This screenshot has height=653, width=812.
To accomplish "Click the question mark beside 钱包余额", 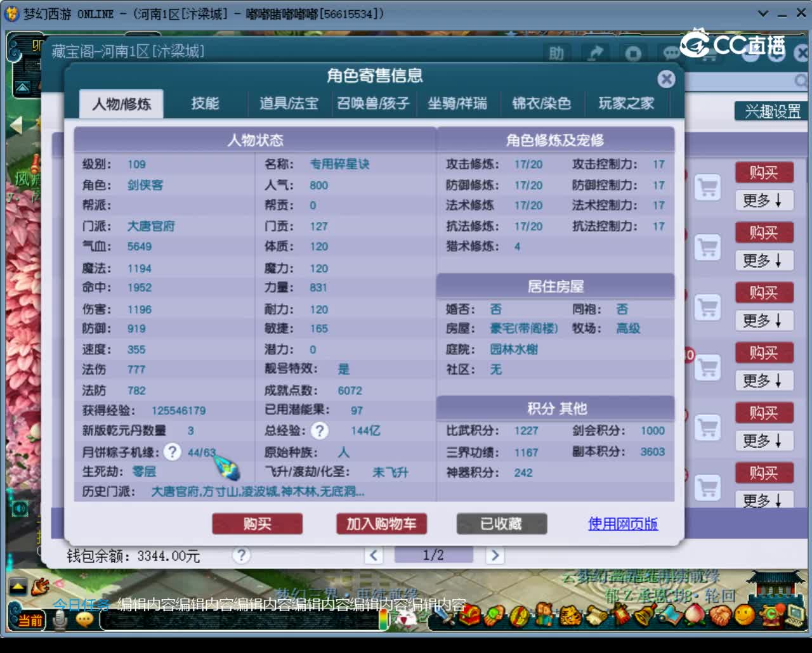I will (x=240, y=555).
